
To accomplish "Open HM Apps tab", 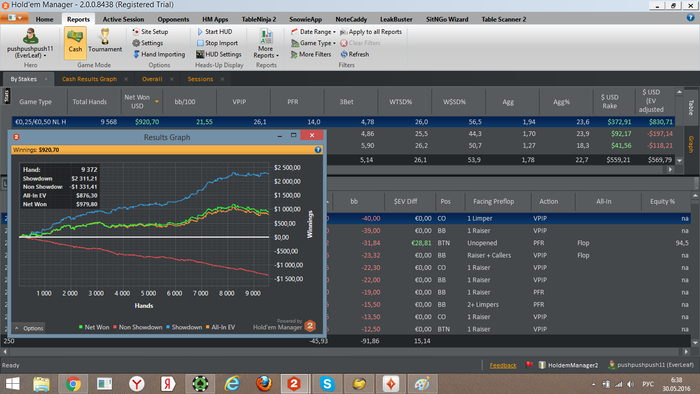I will [x=215, y=19].
